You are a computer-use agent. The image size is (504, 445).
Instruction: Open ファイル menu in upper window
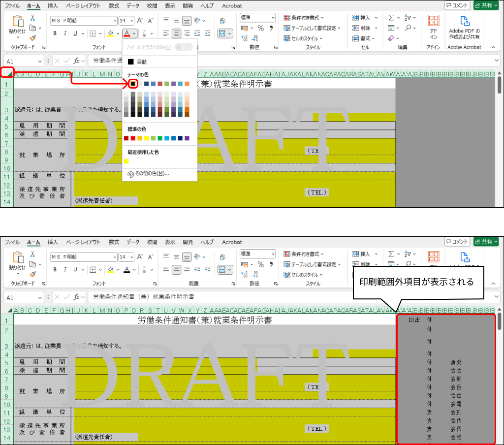(12, 6)
